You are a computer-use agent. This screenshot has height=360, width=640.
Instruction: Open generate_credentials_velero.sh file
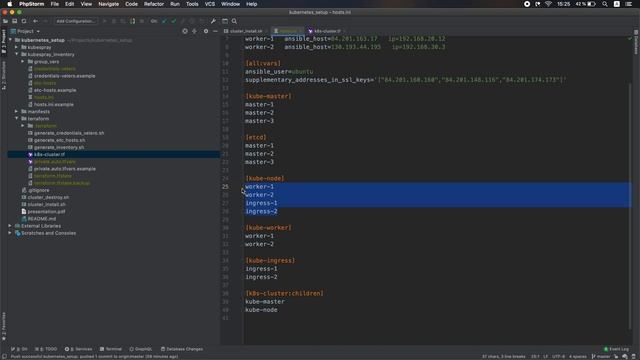tap(69, 133)
